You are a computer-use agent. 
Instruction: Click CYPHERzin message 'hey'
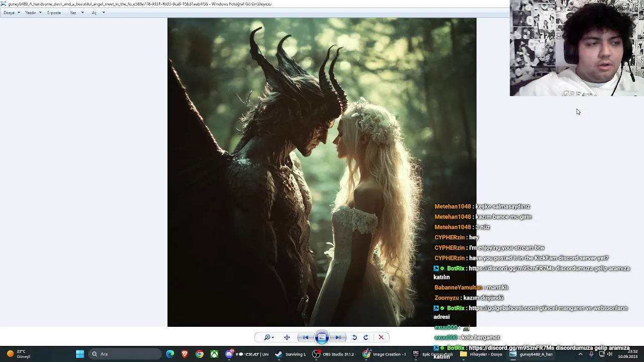pyautogui.click(x=474, y=237)
